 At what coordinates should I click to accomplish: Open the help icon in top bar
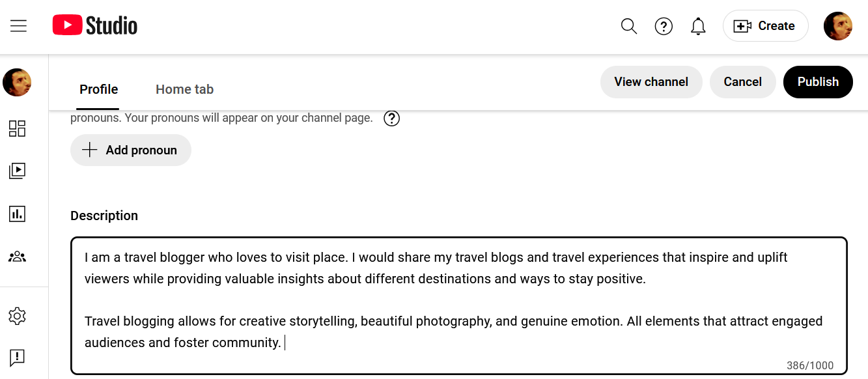(664, 26)
